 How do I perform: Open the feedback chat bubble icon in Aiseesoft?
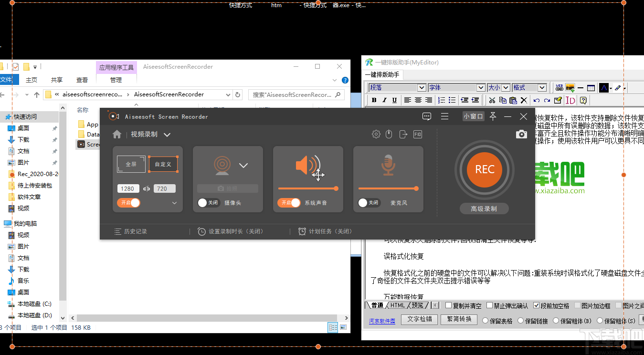pyautogui.click(x=427, y=116)
